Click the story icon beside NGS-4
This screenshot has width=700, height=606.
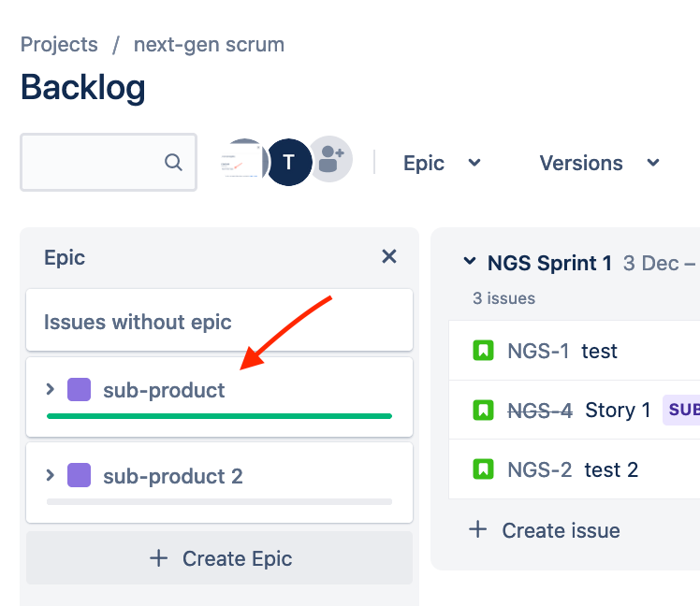pyautogui.click(x=483, y=410)
